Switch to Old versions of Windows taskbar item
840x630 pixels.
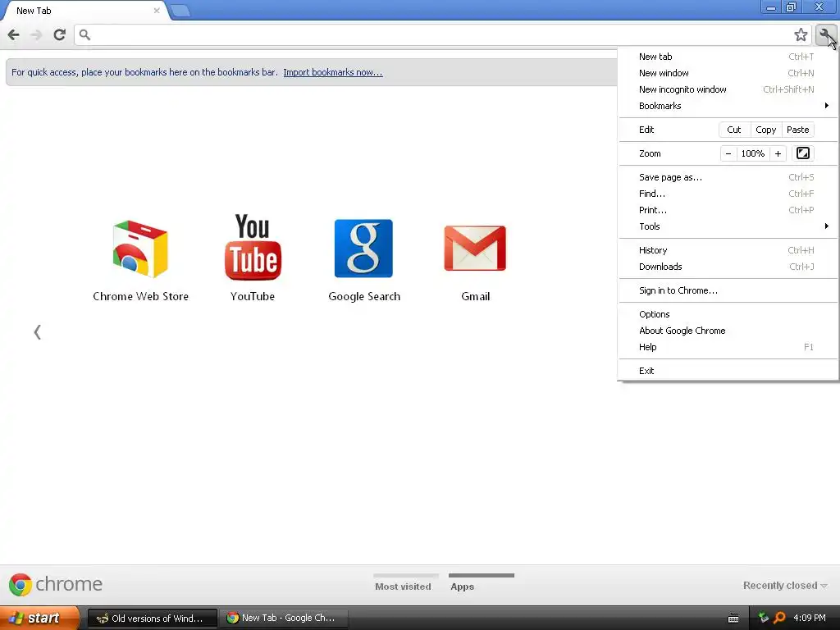[152, 619]
